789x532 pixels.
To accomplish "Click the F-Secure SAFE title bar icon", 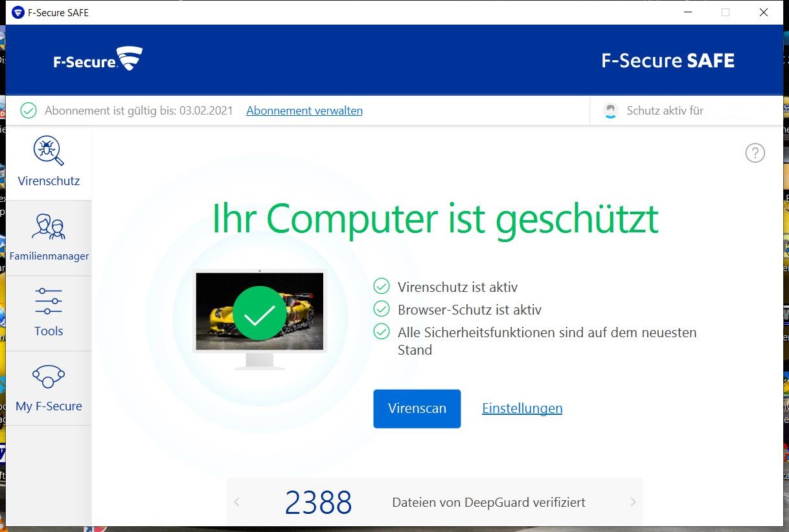I will coord(18,12).
